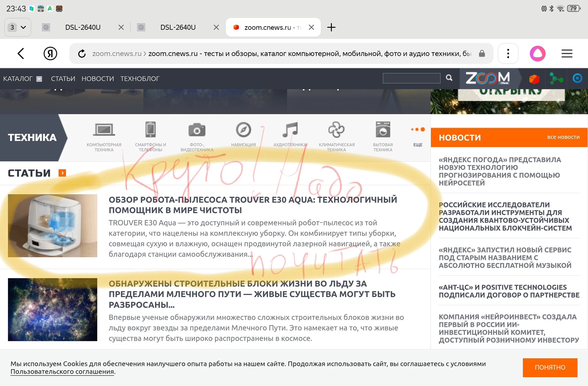Expand the ЕЩЕ more categories dots
588x386 pixels.
(x=418, y=130)
